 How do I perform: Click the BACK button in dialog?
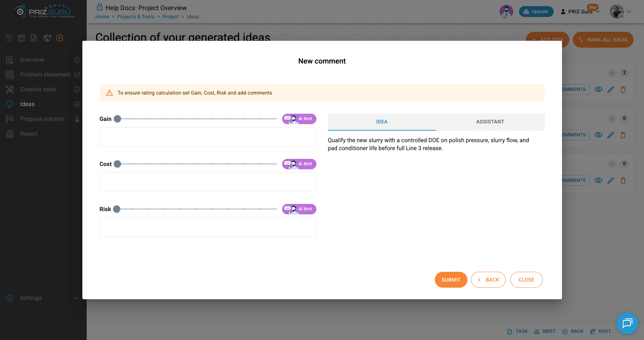(488, 280)
